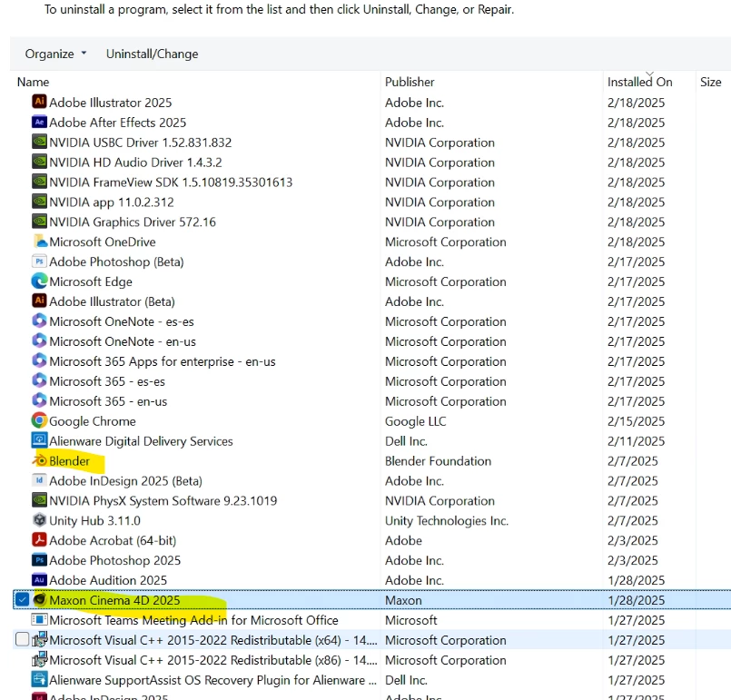The image size is (731, 700).
Task: Click the Visual C++ Redistributable (x86) icon
Action: point(39,659)
